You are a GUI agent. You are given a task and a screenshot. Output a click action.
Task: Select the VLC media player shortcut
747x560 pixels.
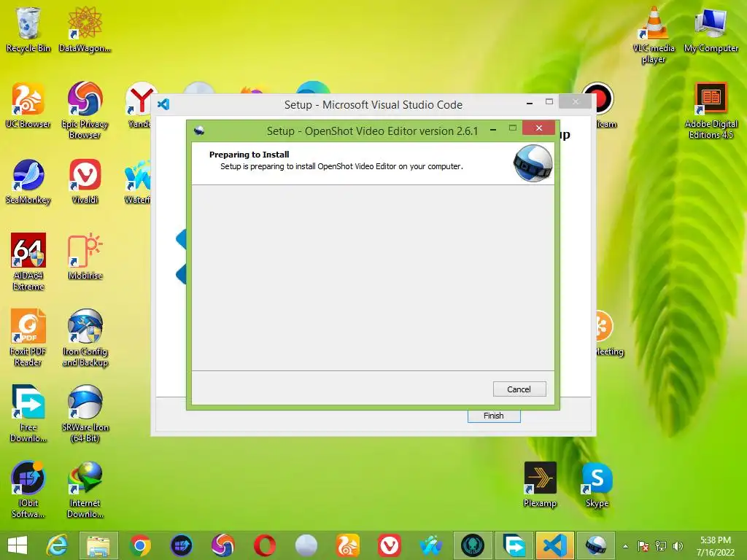coord(654,35)
